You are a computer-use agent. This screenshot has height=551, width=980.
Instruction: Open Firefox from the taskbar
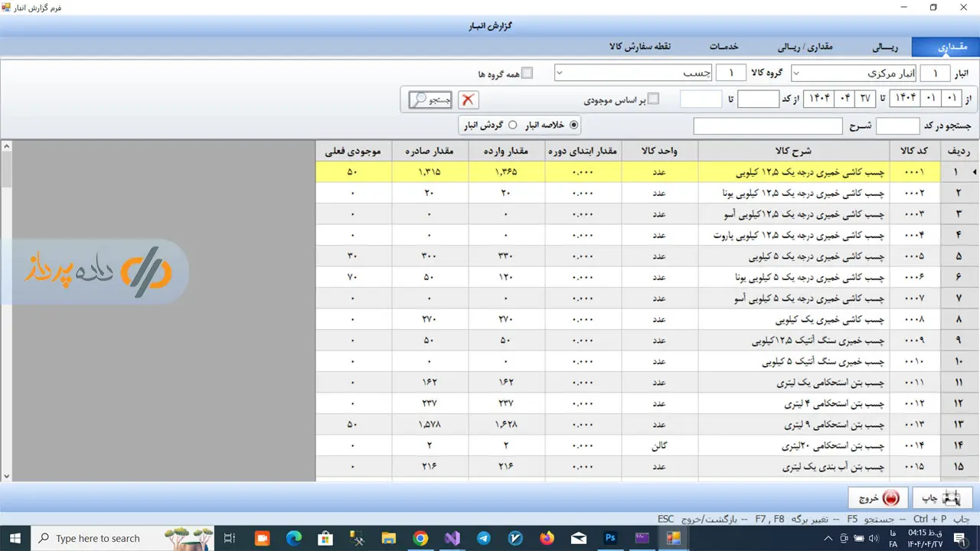click(x=547, y=538)
